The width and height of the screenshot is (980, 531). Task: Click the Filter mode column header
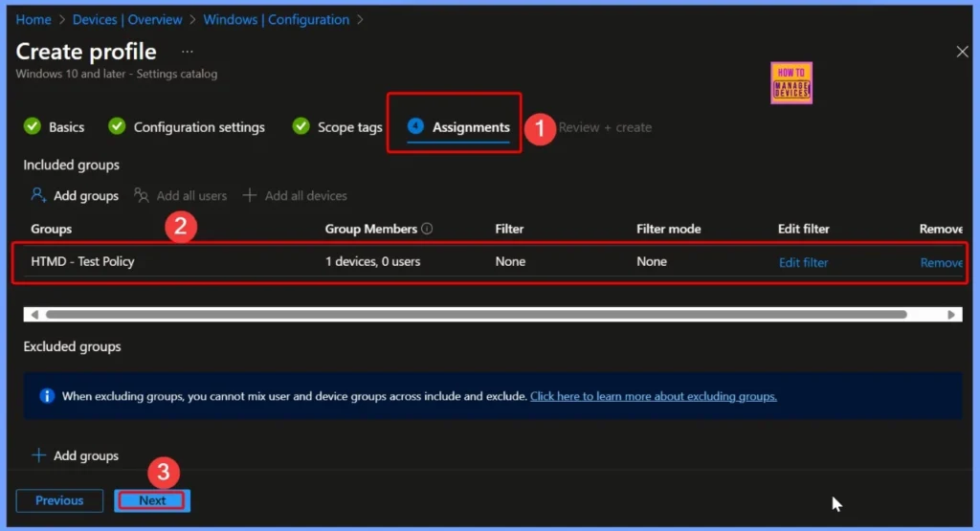[668, 229]
